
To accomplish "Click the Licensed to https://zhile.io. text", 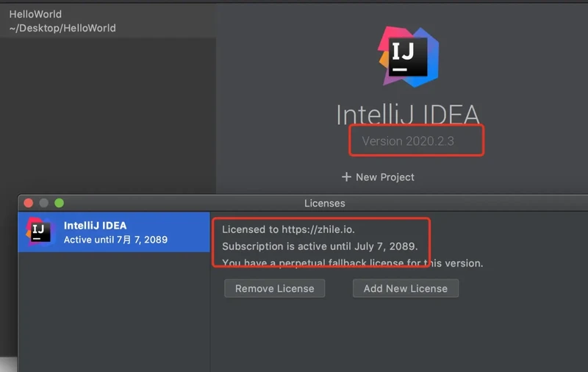I will tap(288, 229).
